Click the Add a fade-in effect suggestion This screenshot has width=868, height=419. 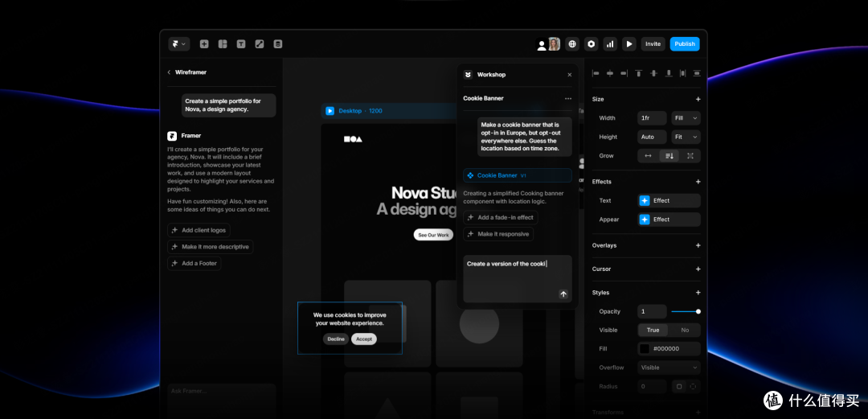501,217
